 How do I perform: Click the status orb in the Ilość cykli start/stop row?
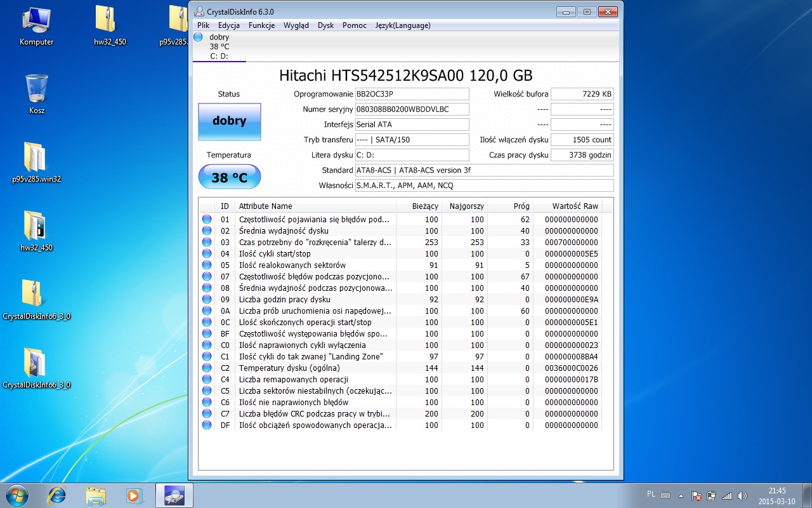pos(207,253)
